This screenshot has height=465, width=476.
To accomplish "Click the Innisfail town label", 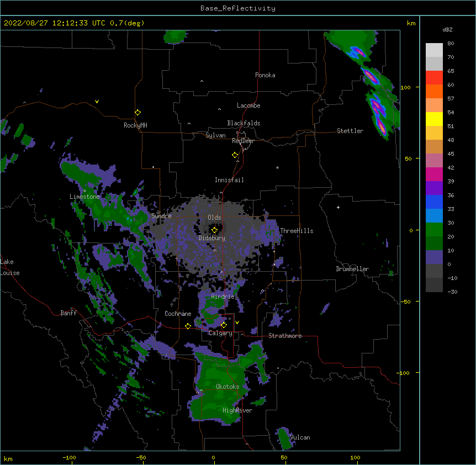I will tap(229, 180).
